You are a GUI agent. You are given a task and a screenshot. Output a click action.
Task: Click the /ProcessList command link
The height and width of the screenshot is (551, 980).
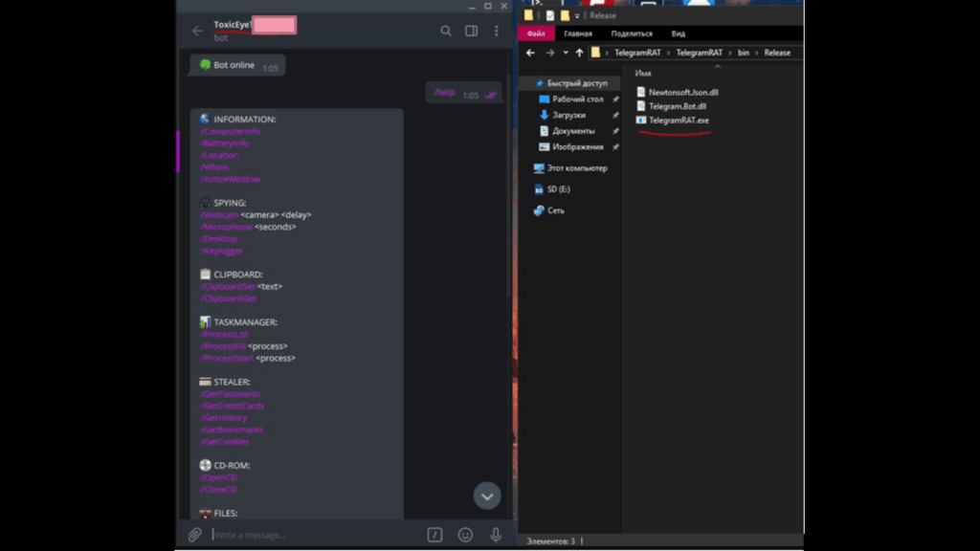coord(224,334)
